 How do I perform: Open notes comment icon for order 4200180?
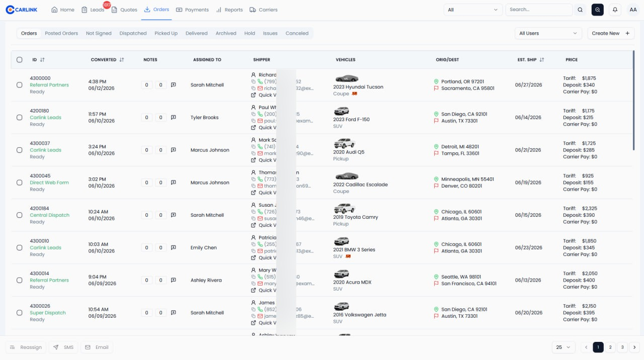pyautogui.click(x=174, y=118)
